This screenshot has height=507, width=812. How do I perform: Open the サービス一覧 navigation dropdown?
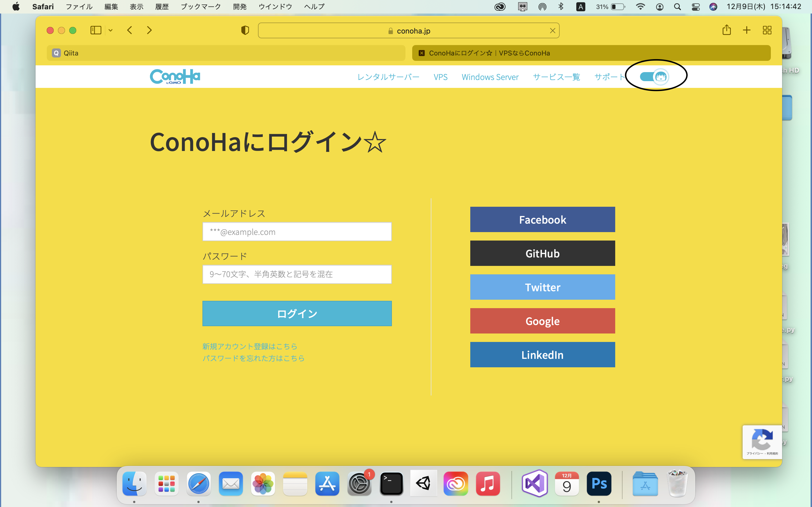(556, 77)
